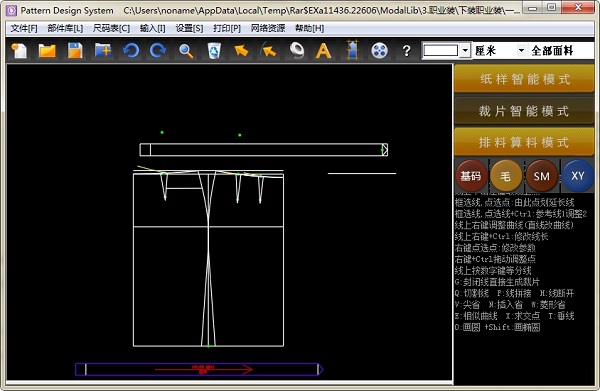Select the magnifier zoom tool
The image size is (600, 391).
click(186, 51)
